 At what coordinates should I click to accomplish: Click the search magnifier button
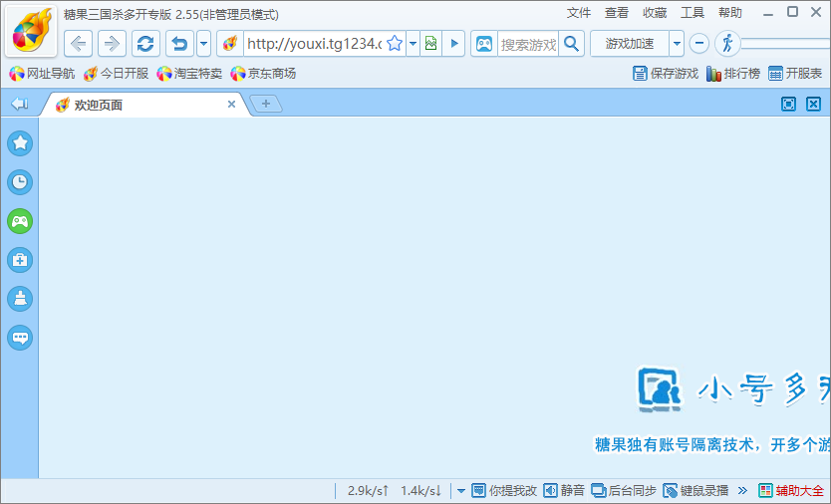pyautogui.click(x=571, y=44)
